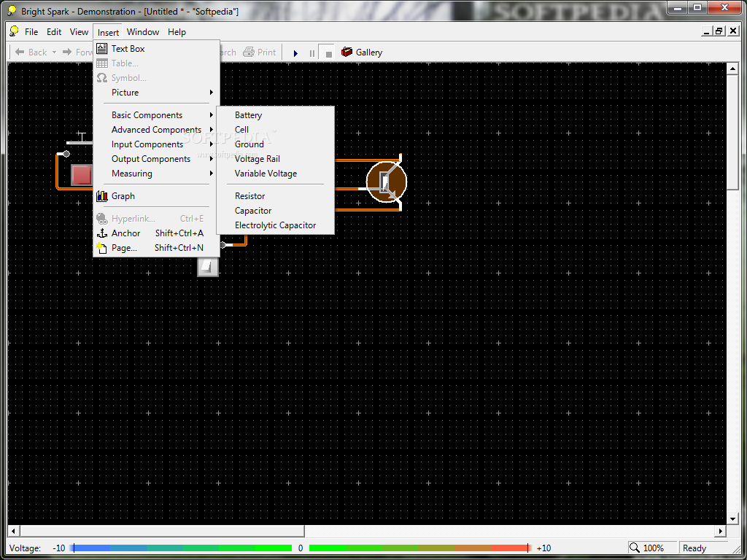
Task: Expand the Basic Components submenu
Action: [156, 114]
